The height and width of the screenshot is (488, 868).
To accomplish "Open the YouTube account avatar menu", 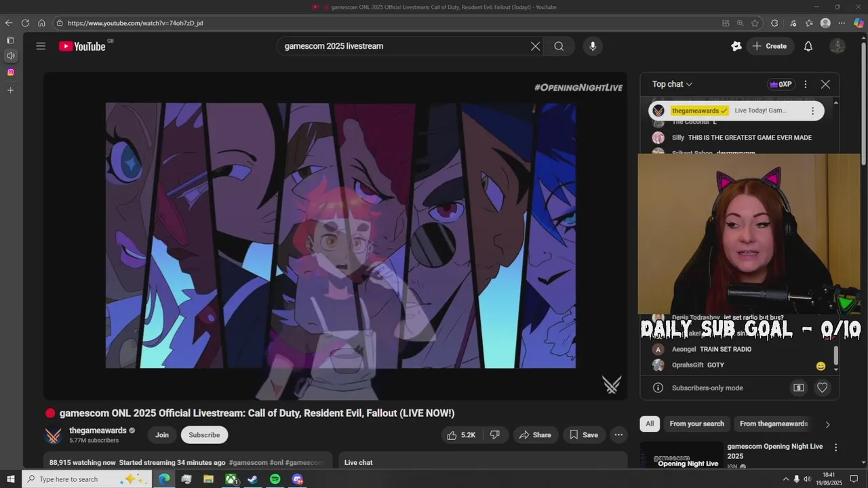I will (x=837, y=46).
